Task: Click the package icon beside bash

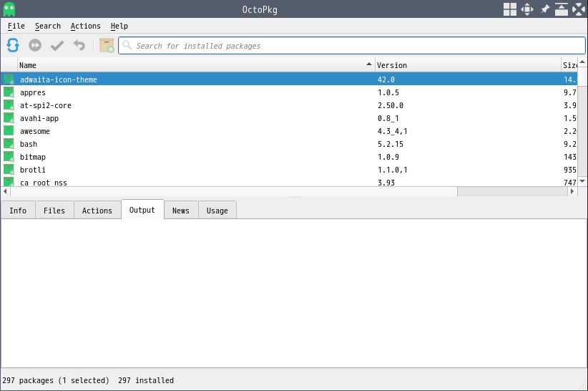Action: pyautogui.click(x=9, y=144)
